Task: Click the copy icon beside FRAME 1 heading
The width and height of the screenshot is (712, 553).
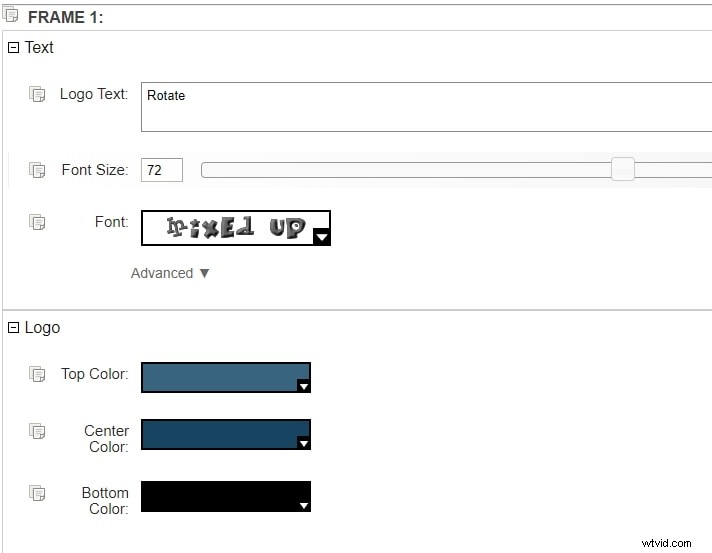Action: click(10, 15)
